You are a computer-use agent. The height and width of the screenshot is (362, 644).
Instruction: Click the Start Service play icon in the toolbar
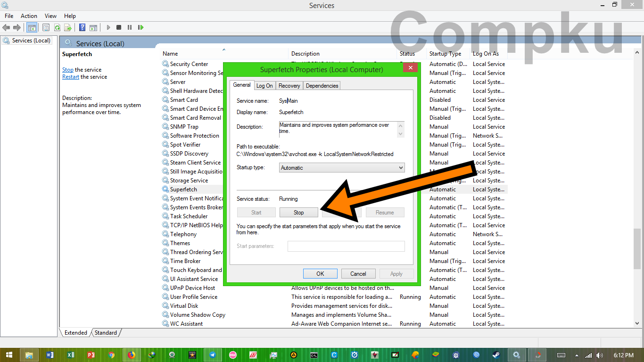[108, 27]
